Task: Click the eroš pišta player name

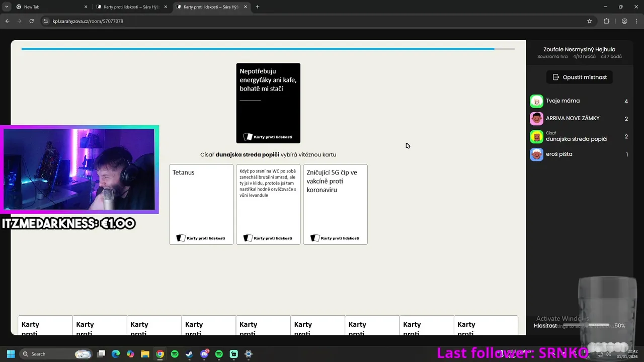Action: pyautogui.click(x=559, y=154)
